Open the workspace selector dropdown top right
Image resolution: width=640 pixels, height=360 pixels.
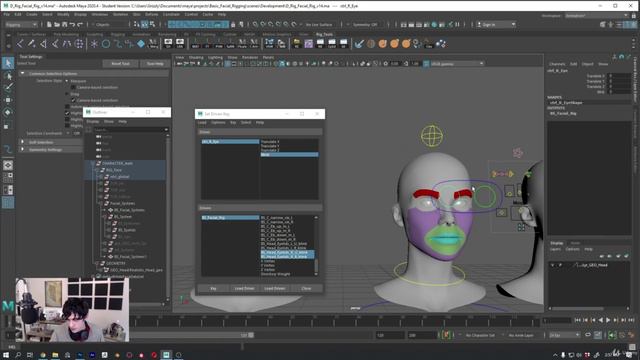coord(597,16)
